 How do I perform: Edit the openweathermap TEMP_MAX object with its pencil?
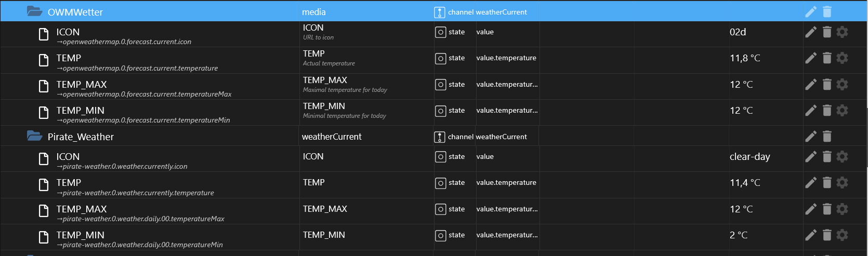811,85
